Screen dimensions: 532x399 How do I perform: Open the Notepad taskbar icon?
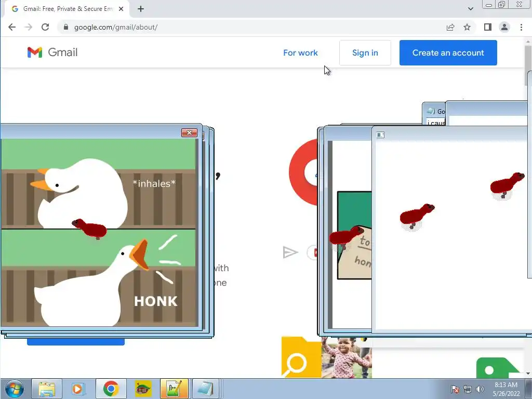pyautogui.click(x=206, y=389)
